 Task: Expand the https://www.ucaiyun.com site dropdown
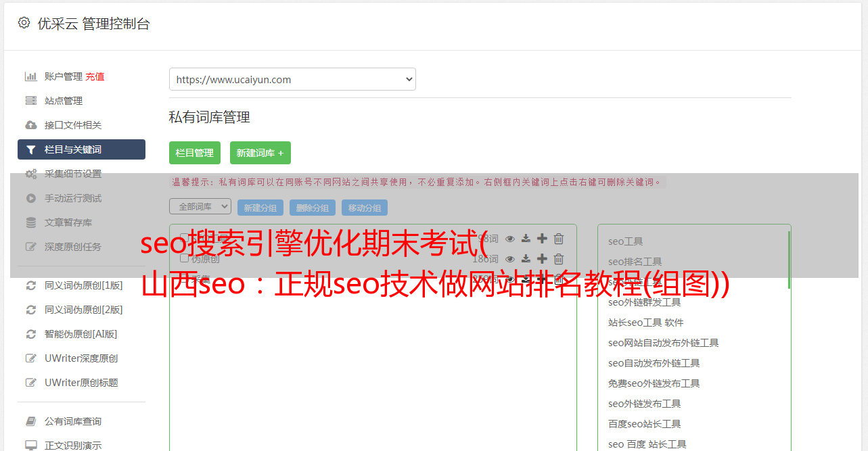point(292,79)
